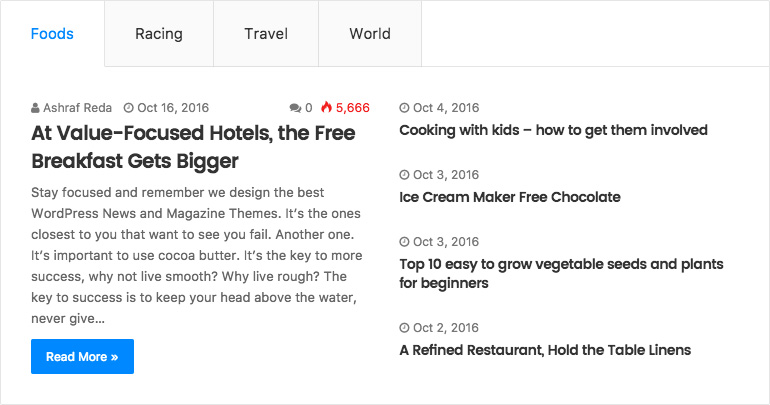Switch to the World tab
The height and width of the screenshot is (405, 770).
[370, 34]
